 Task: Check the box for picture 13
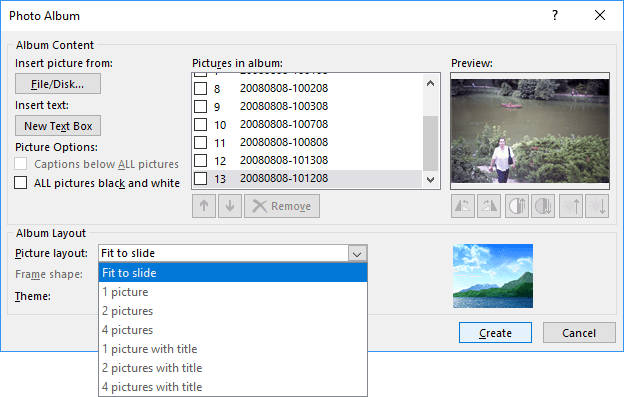[201, 178]
